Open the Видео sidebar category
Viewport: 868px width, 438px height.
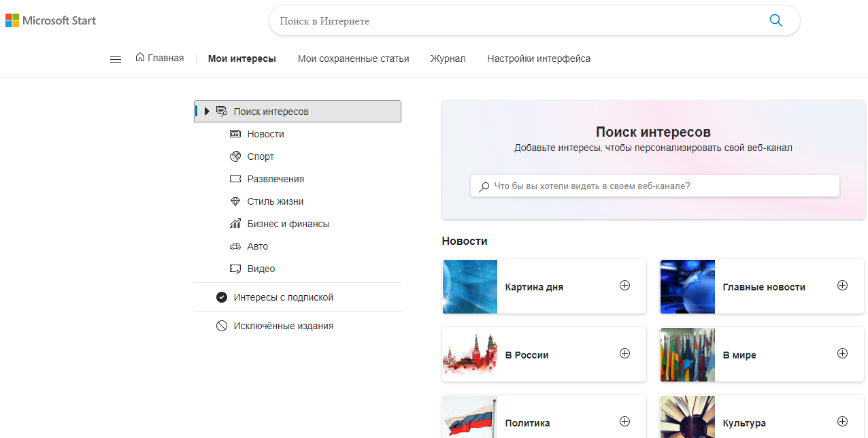(261, 269)
